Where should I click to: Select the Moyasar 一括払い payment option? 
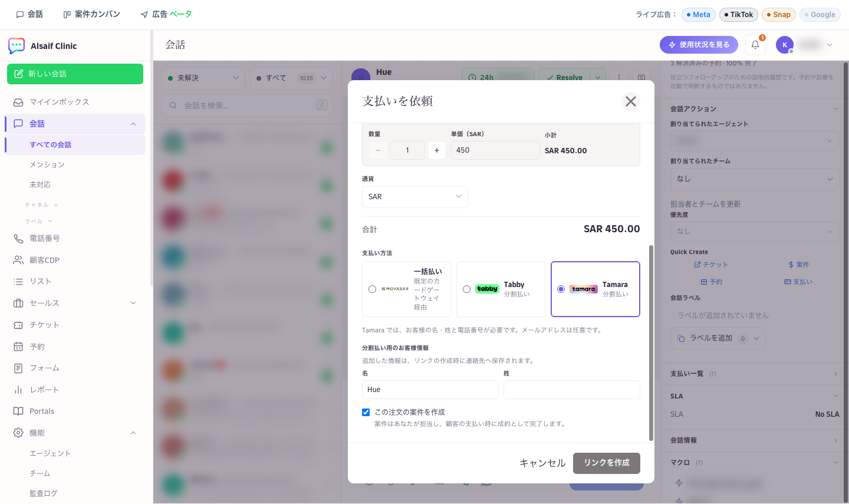pos(407,289)
